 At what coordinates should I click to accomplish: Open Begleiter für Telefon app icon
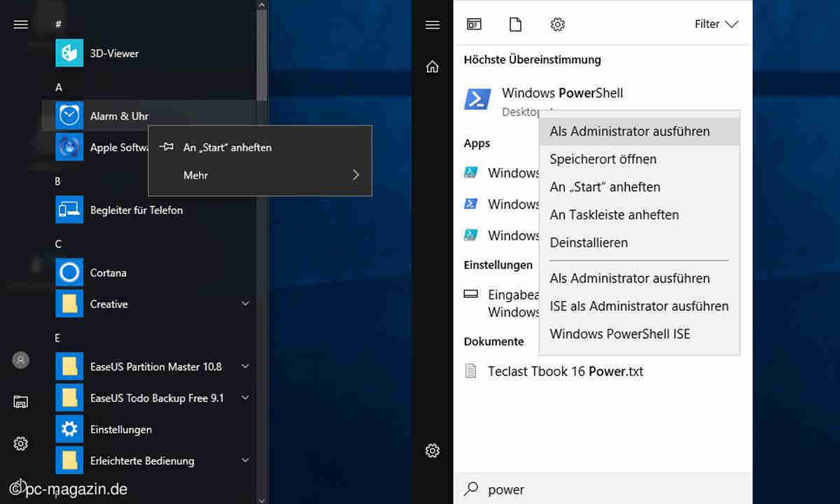(x=69, y=210)
